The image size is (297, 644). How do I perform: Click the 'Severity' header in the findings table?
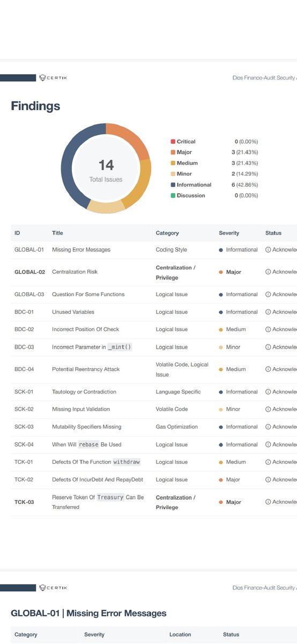[x=229, y=233]
